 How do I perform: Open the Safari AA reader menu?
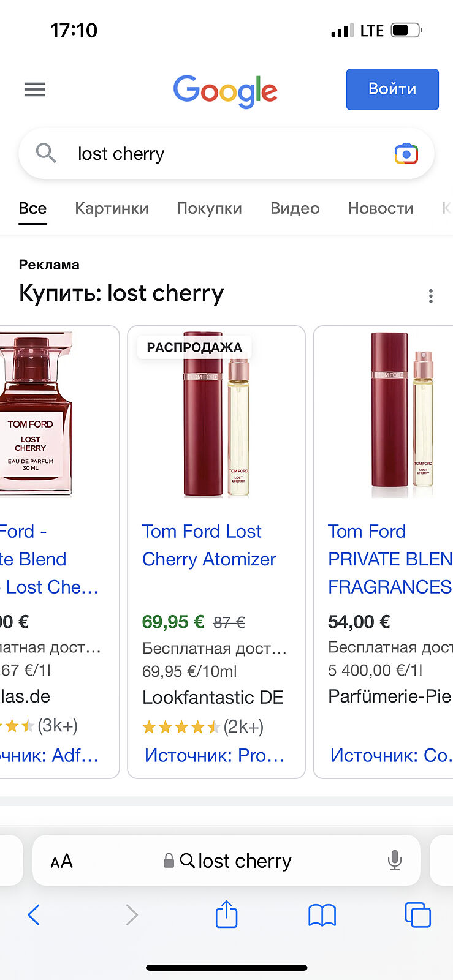62,861
